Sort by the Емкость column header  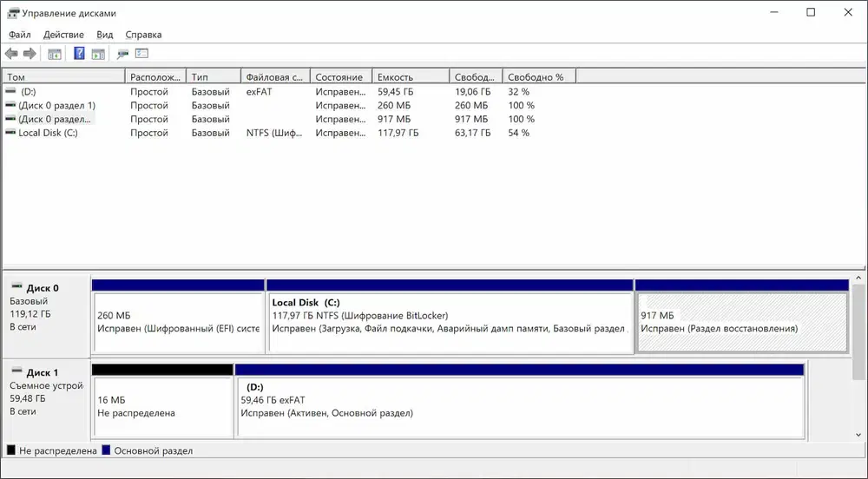[411, 77]
